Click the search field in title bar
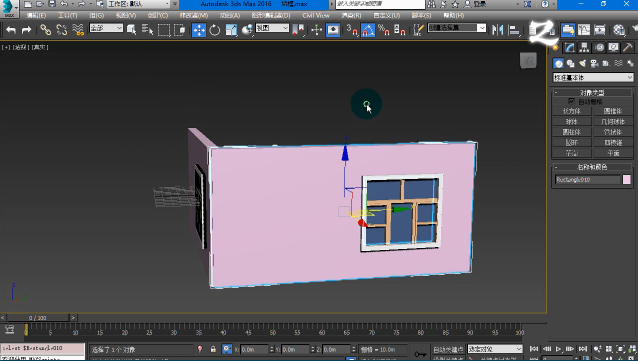 point(380,4)
